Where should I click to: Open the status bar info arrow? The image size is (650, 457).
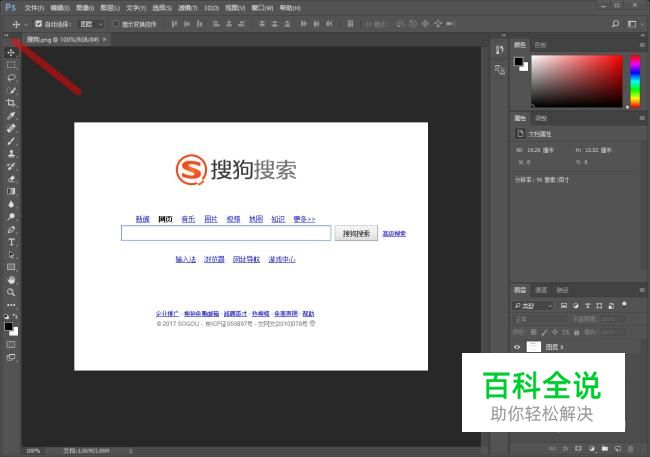click(131, 451)
